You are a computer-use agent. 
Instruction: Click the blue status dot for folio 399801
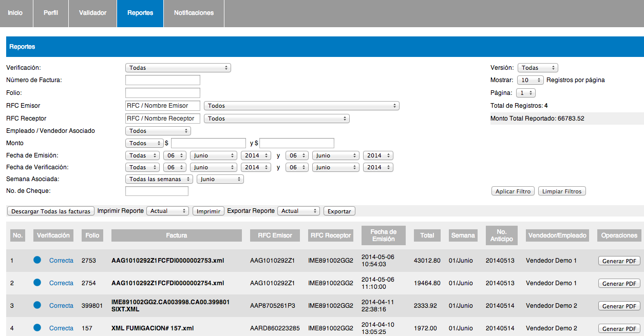pyautogui.click(x=37, y=305)
